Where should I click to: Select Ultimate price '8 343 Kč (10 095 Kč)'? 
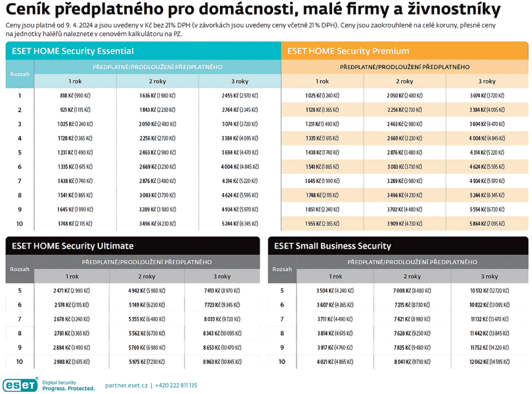pos(222,334)
